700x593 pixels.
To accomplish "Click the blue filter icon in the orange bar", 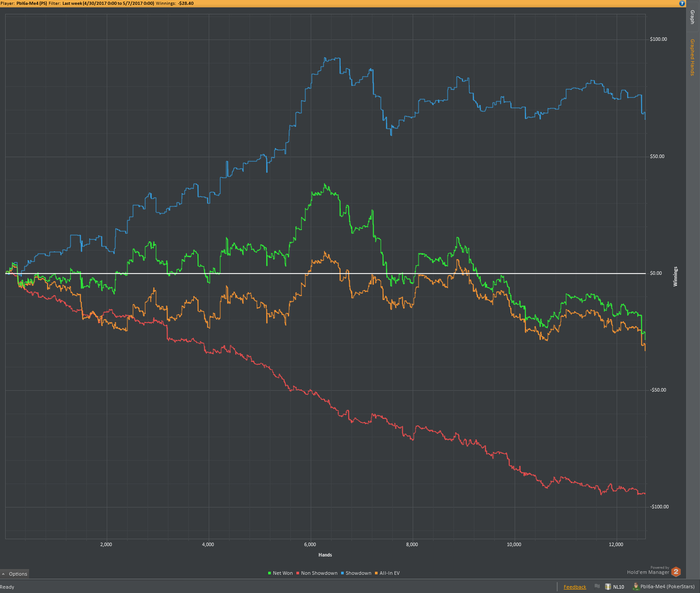I will coord(682,3).
